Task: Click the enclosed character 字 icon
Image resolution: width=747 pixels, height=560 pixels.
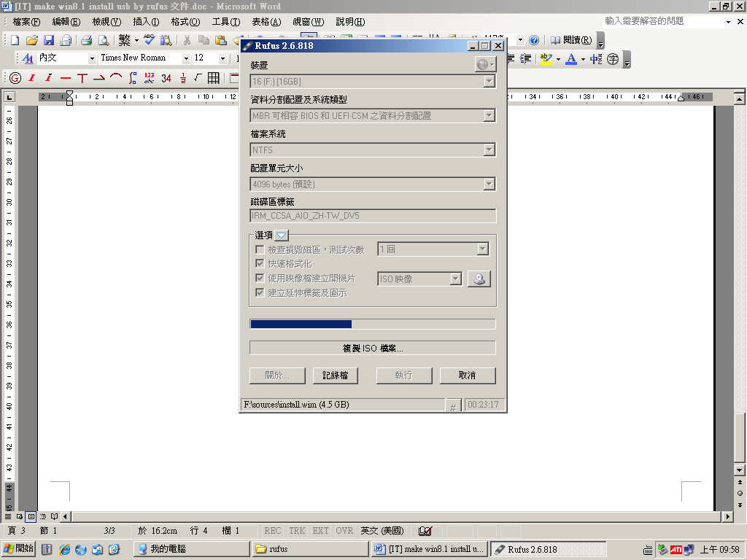Action: pos(613,58)
